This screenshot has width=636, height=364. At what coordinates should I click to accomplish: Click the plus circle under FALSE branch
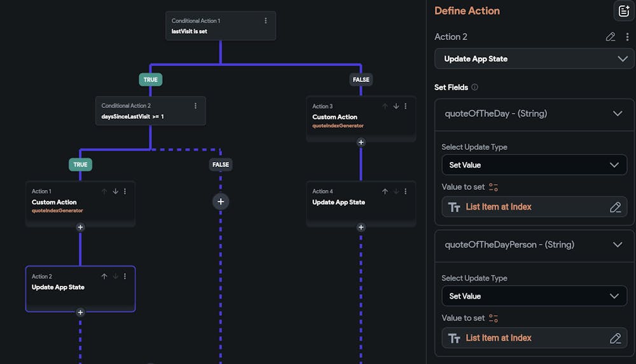(x=221, y=201)
